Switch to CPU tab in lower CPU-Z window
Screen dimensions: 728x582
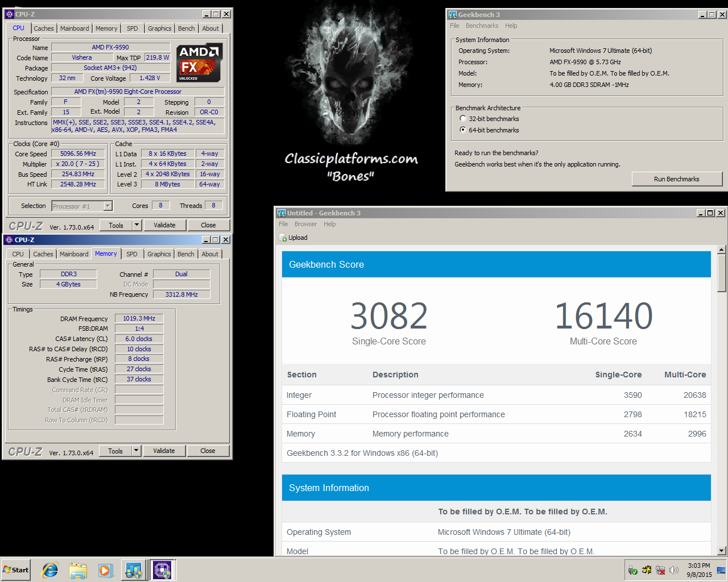click(18, 254)
